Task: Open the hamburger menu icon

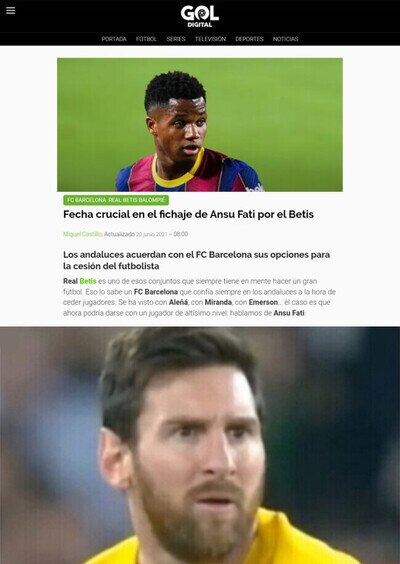Action: [11, 10]
